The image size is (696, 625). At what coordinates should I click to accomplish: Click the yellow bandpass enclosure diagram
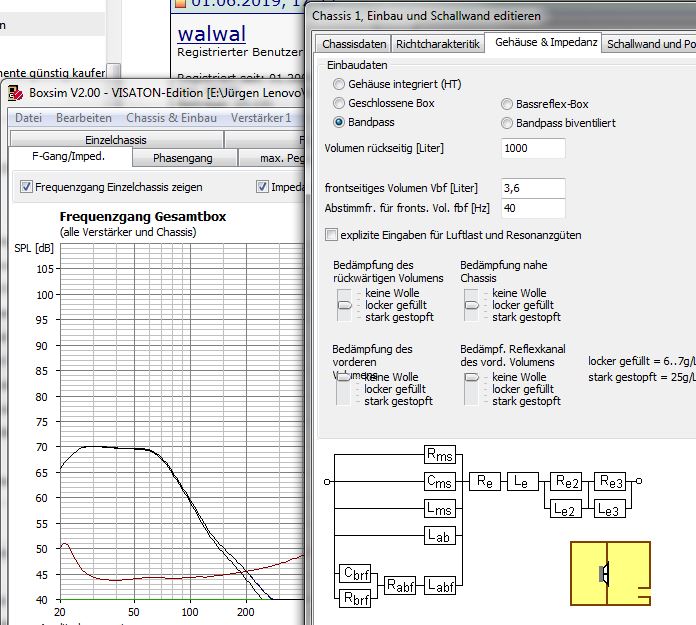pos(610,573)
